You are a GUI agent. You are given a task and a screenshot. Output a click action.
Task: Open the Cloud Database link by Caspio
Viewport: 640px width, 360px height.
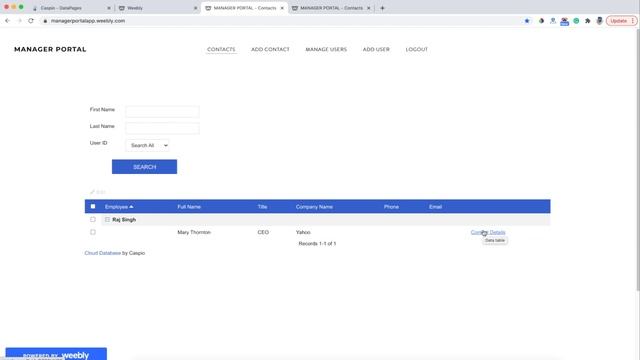[x=102, y=253]
